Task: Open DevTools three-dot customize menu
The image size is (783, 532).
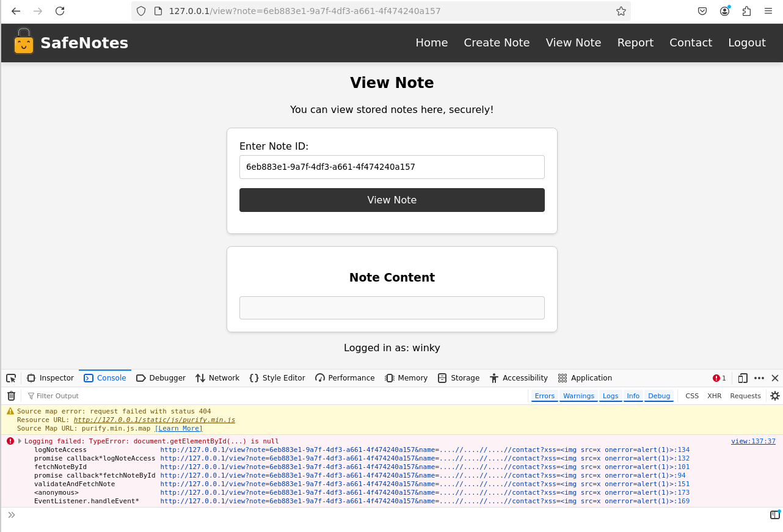Action: point(759,378)
